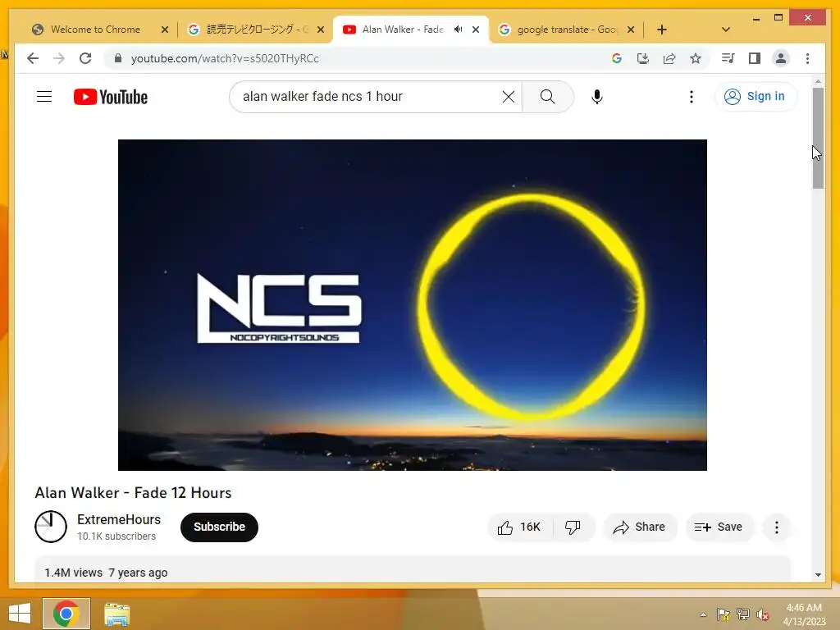Go to YouTube home via logo

click(x=111, y=97)
